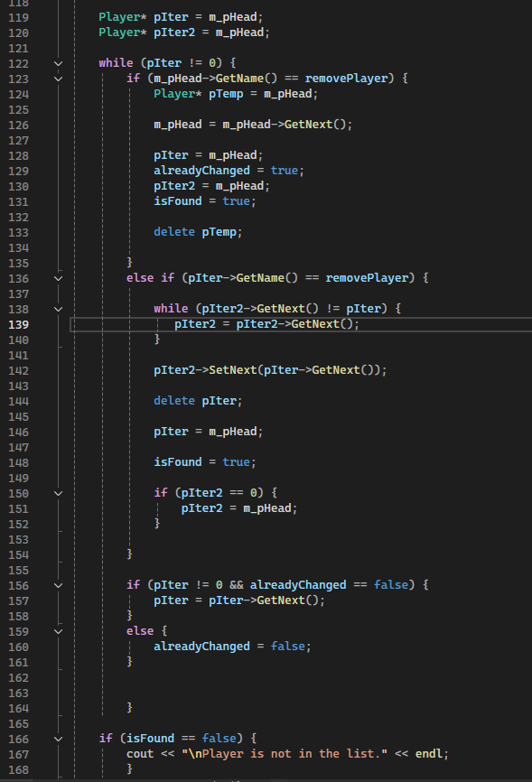Click 'Player' type on line 119
This screenshot has height=782, width=532.
[x=119, y=17]
